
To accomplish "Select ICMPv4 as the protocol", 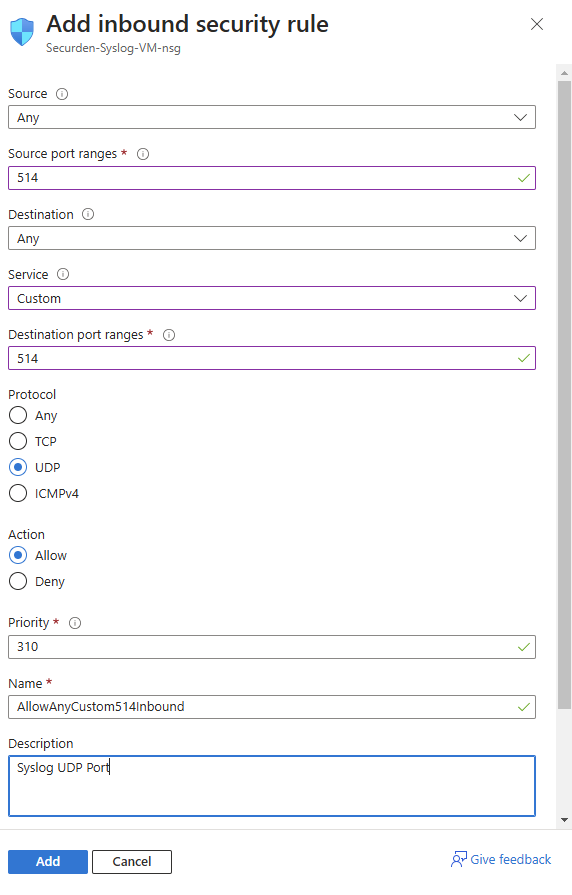I will point(18,493).
